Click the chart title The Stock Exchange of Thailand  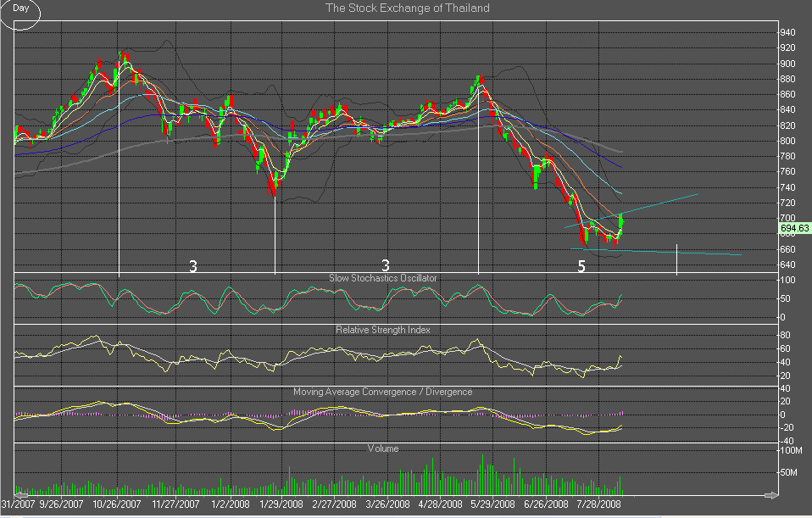[407, 8]
